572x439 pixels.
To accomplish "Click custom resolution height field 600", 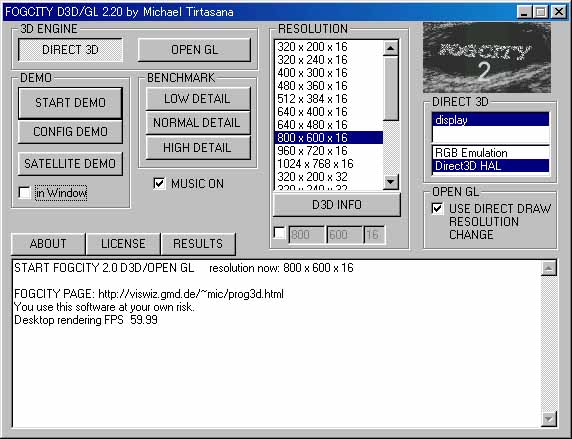I will [x=345, y=235].
